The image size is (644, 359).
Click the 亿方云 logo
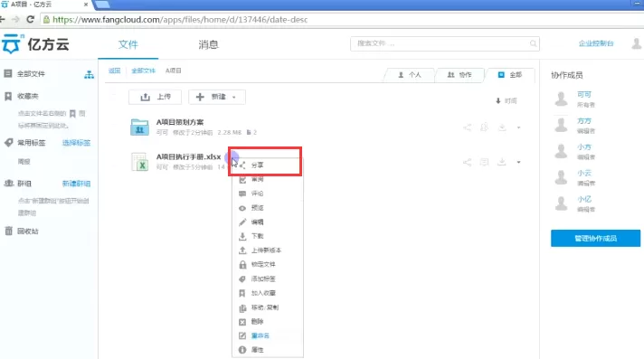click(x=35, y=44)
